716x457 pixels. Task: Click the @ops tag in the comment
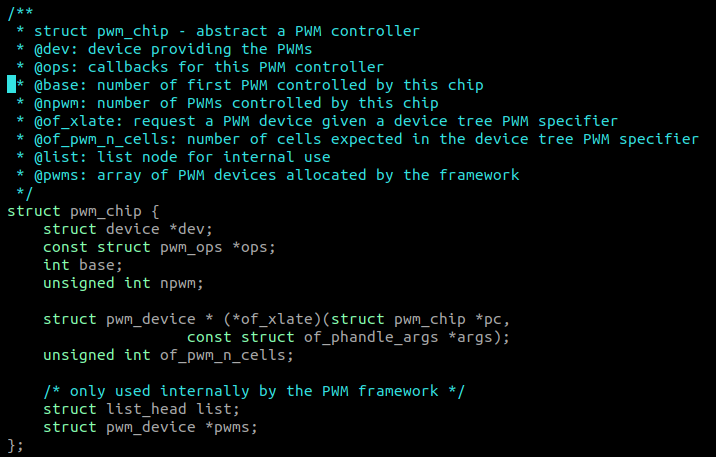tap(52, 67)
